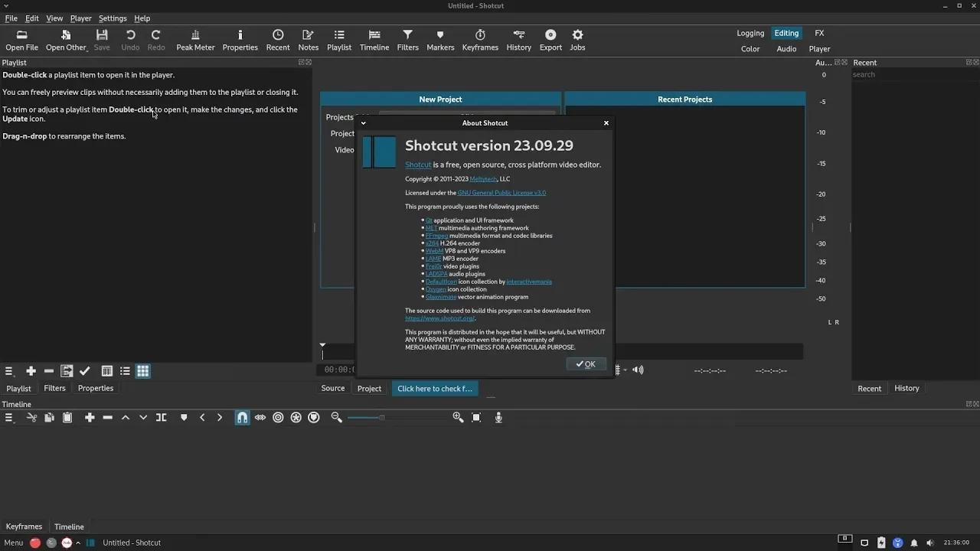980x551 pixels.
Task: Open the Playlist panel hamburger menu
Action: pos(9,371)
